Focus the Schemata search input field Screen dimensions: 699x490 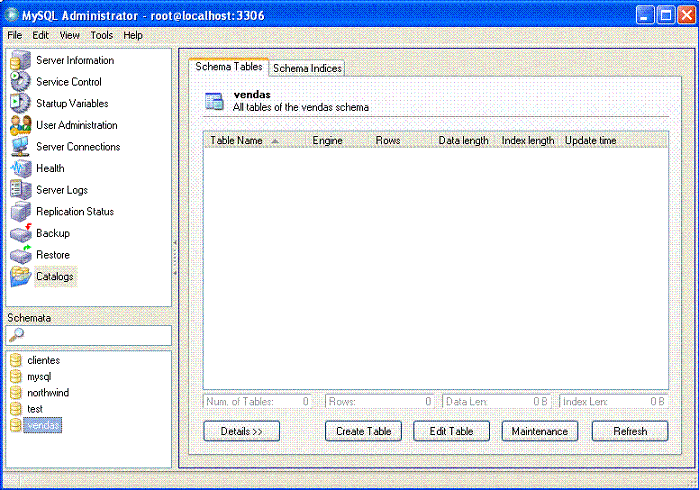pos(89,335)
